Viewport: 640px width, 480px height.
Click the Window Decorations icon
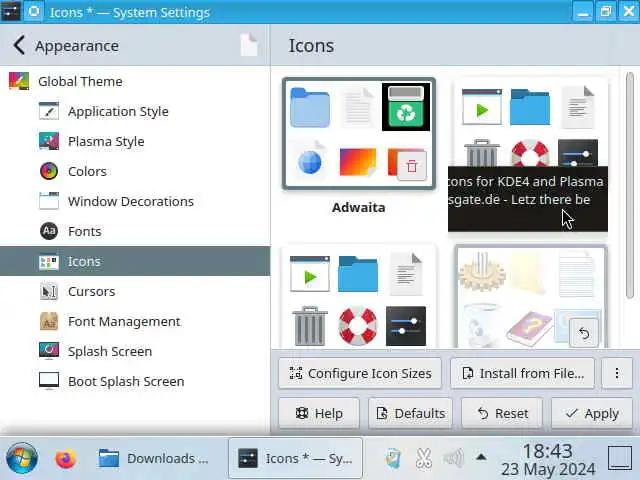tap(49, 201)
